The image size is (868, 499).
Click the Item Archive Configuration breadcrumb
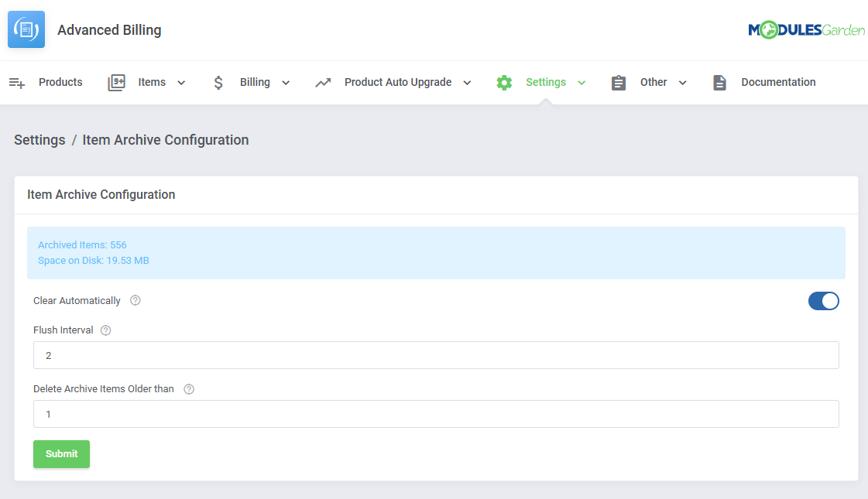166,140
